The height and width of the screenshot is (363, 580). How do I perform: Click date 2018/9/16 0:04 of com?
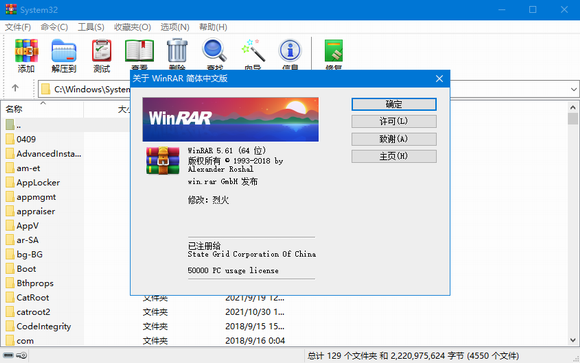pos(255,341)
